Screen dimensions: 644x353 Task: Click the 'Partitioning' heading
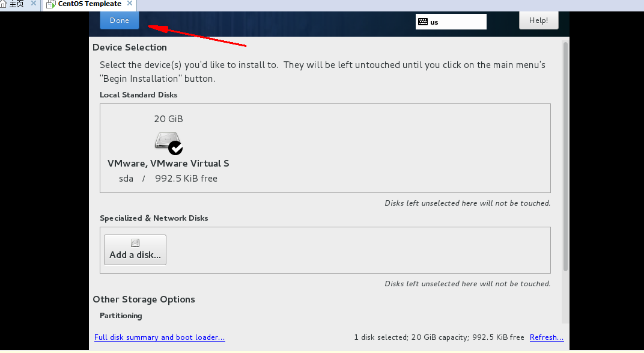121,316
